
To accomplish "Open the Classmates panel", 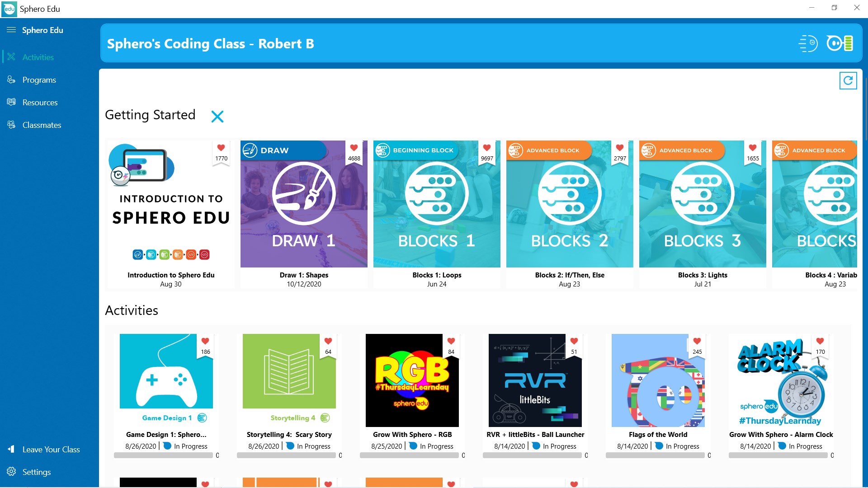I will pos(42,125).
